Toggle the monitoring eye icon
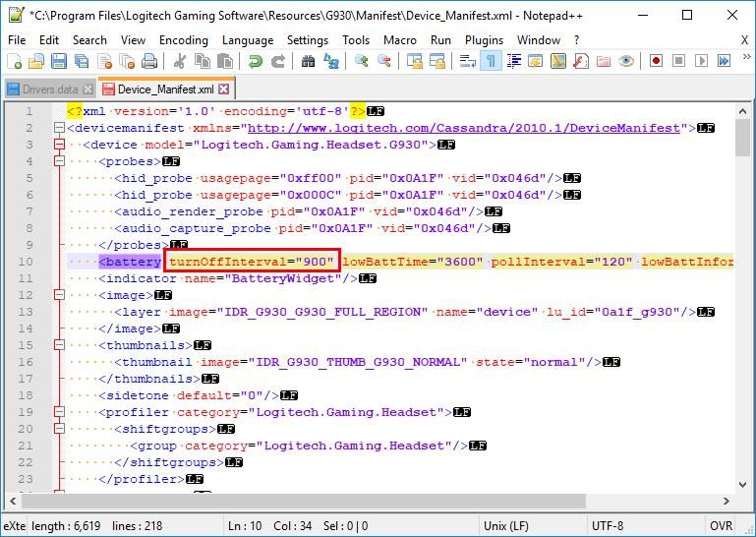This screenshot has width=756, height=537. pyautogui.click(x=626, y=61)
